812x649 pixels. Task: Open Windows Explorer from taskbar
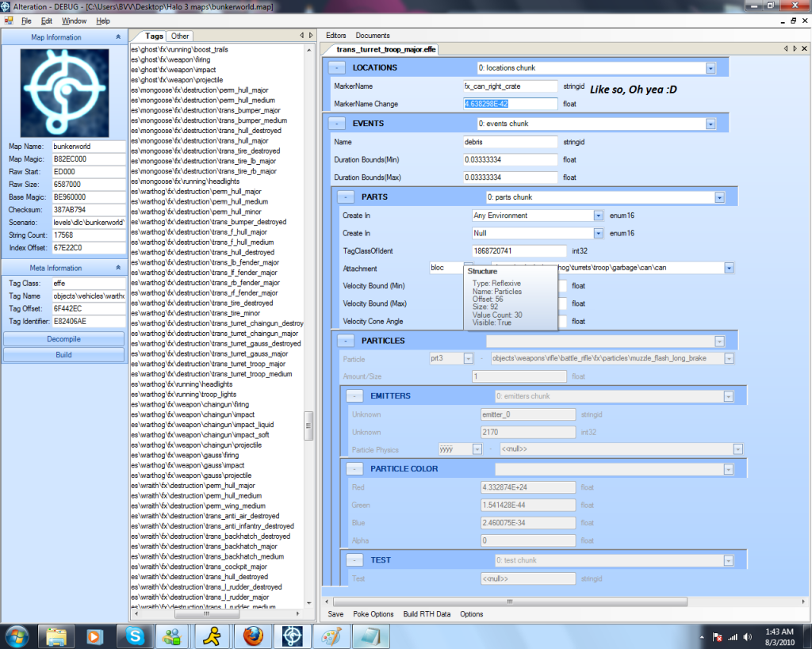coord(56,636)
